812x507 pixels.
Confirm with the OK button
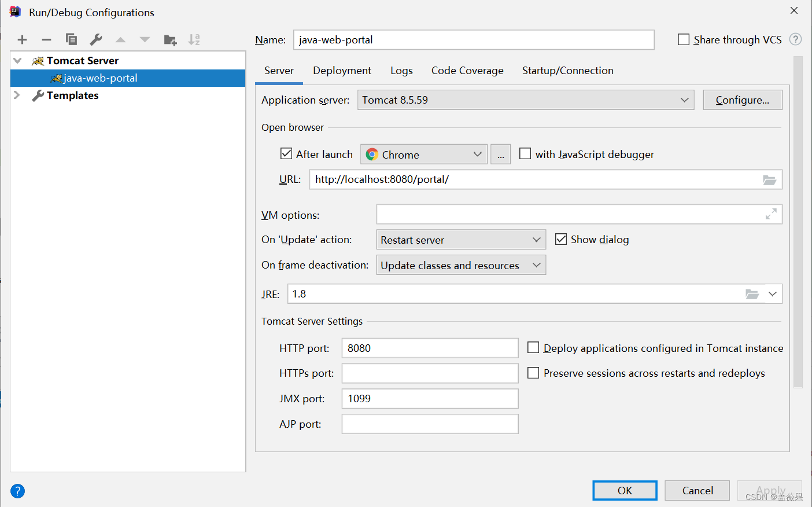[625, 490]
